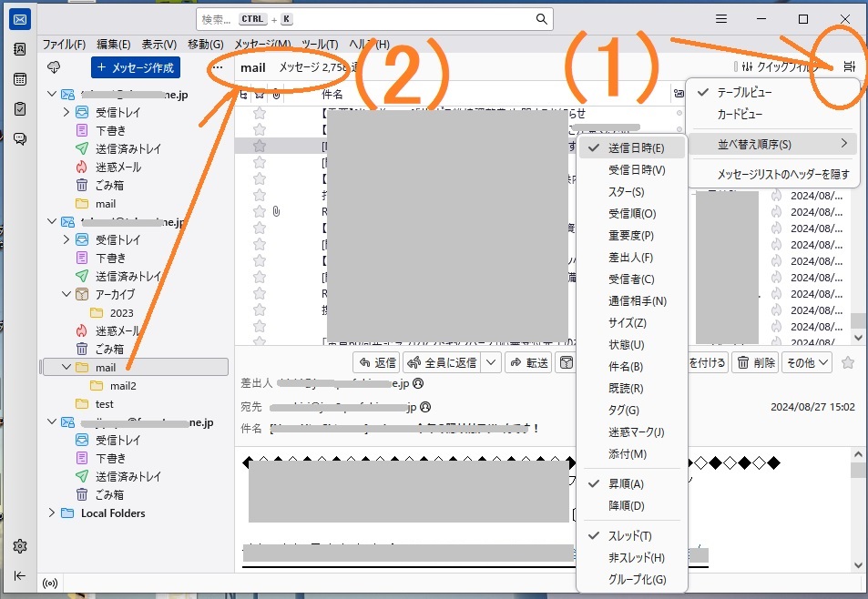This screenshot has height=599, width=868.
Task: Open the Address Book from the sidebar
Action: [20, 50]
